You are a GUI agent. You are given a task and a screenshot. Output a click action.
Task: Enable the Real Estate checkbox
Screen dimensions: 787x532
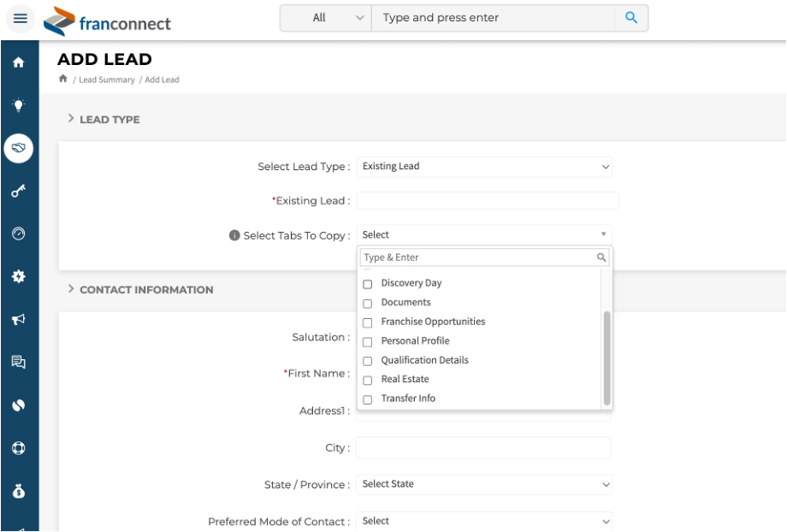point(368,380)
